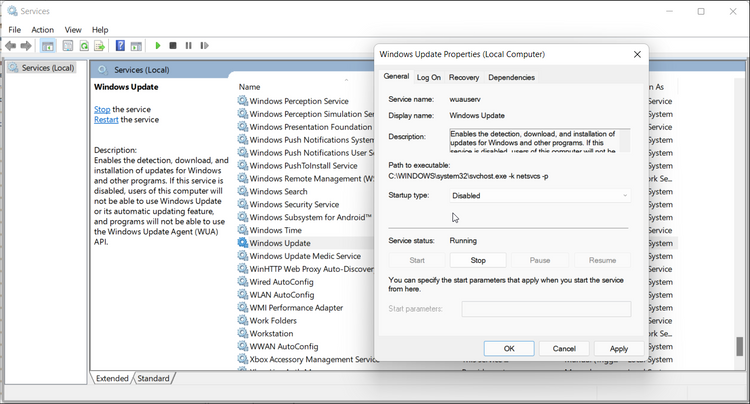Switch to the Recovery tab
This screenshot has width=750, height=404.
point(463,77)
